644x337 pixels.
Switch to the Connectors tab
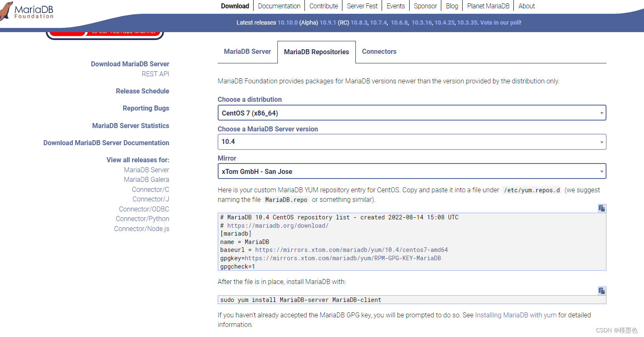click(x=379, y=51)
